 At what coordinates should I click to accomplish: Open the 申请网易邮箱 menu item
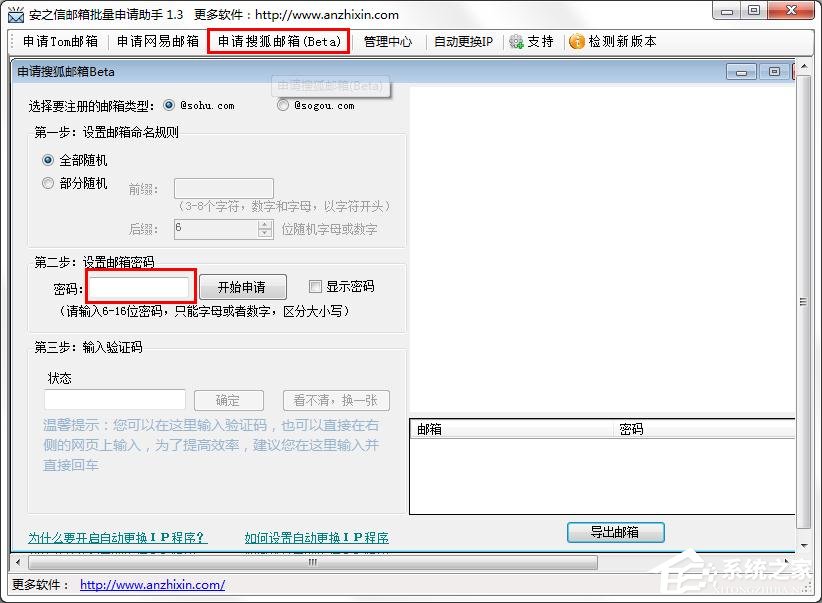[x=158, y=41]
